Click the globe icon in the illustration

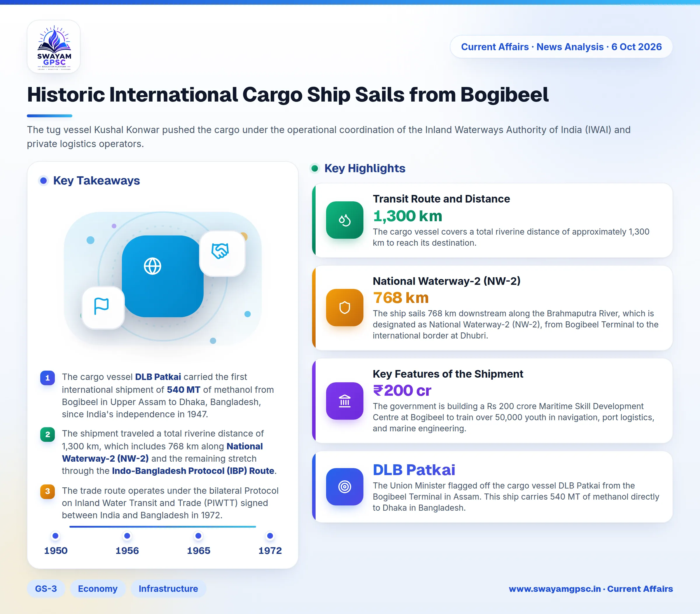153,266
